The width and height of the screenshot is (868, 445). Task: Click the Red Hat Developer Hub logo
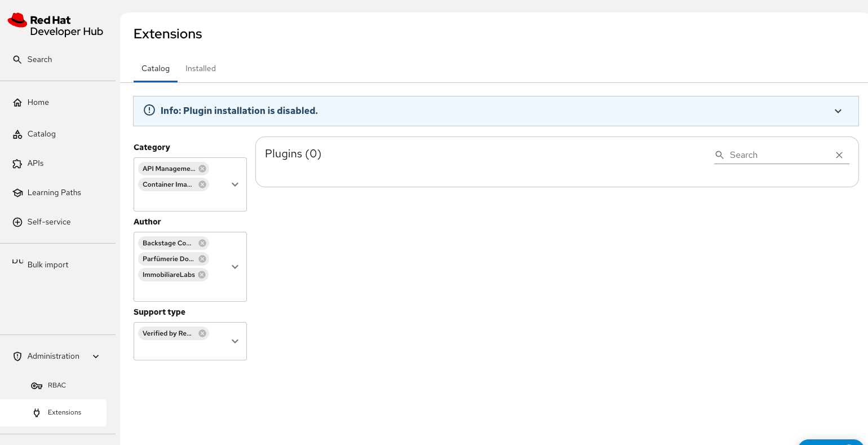pos(55,25)
